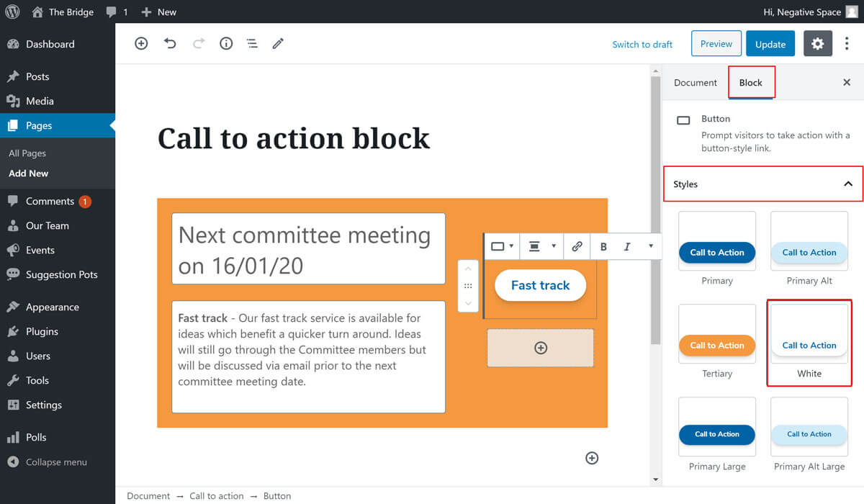Open the more options vertical dots menu

coord(847,44)
